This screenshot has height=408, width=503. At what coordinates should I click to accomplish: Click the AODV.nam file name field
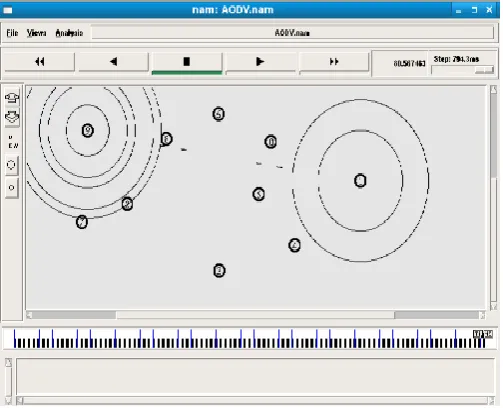[x=292, y=33]
